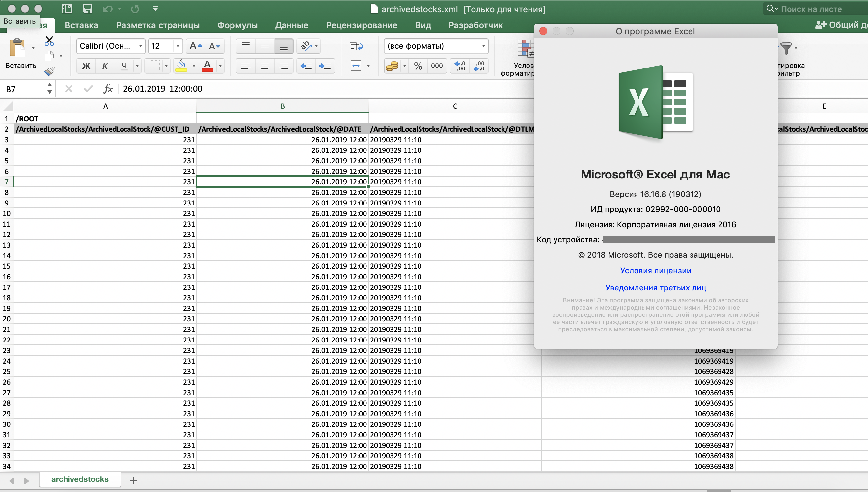Screen dimensions: 868x492
Task: Add a new sheet with plus button
Action: click(133, 480)
